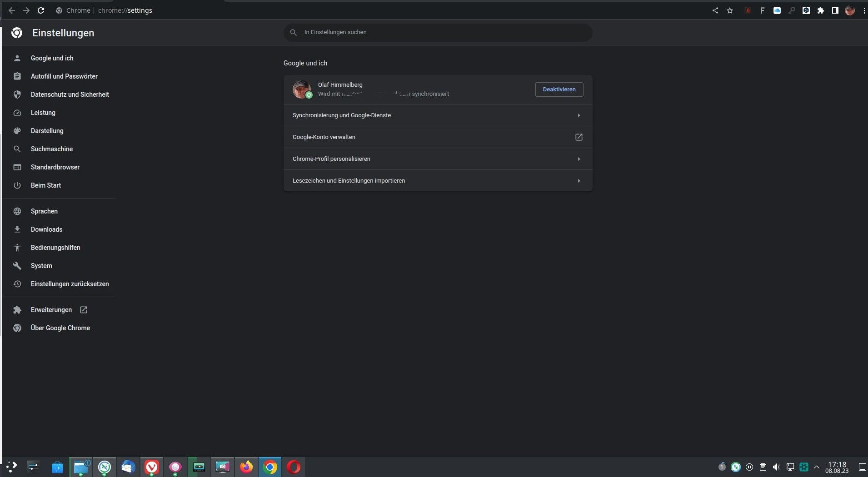Expand Chrome-Profil personalisieren
Viewport: 868px width, 477px height.
[437, 159]
